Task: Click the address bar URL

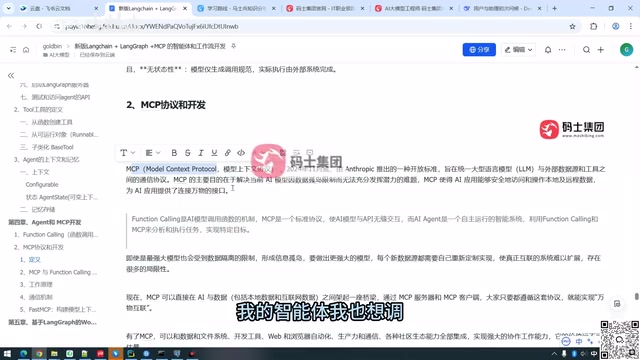Action: coord(151,27)
